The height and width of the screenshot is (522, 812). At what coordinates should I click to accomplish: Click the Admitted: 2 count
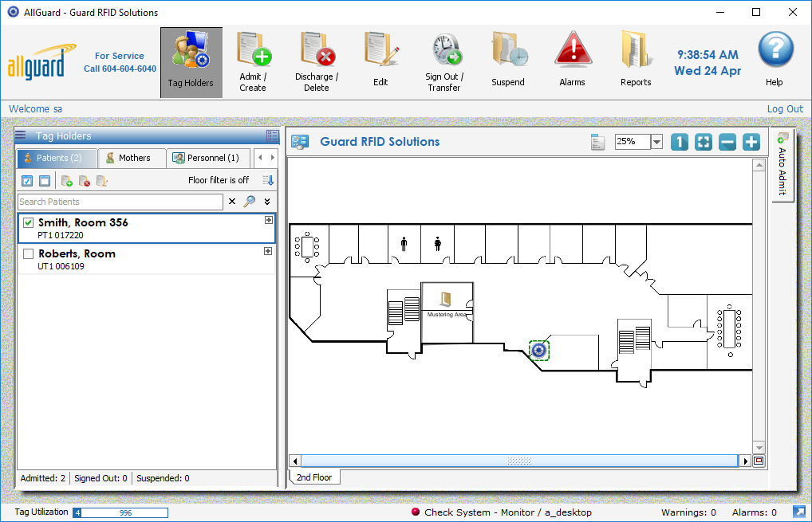43,478
